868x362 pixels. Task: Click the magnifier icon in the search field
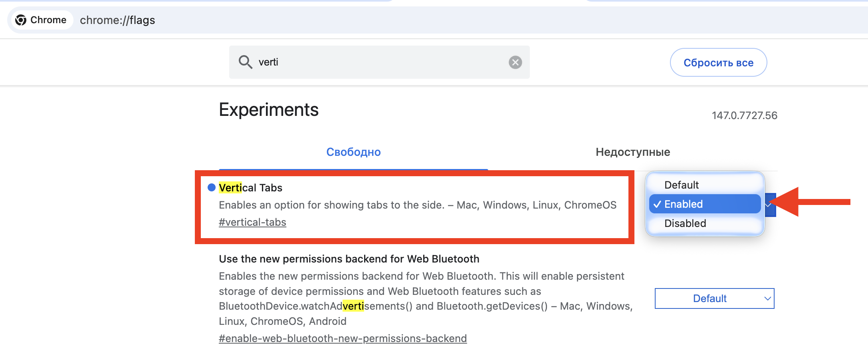pyautogui.click(x=246, y=62)
